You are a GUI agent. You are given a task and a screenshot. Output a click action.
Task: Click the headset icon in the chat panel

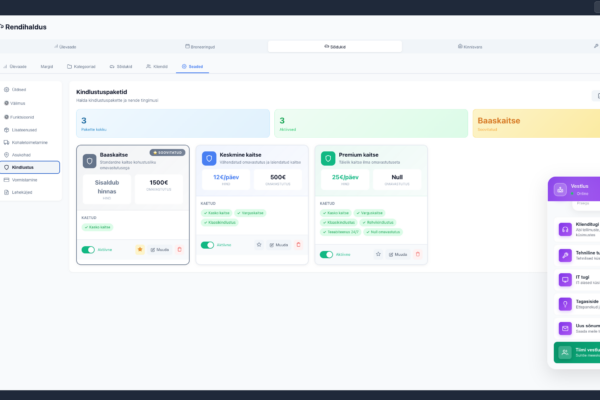[564, 228]
